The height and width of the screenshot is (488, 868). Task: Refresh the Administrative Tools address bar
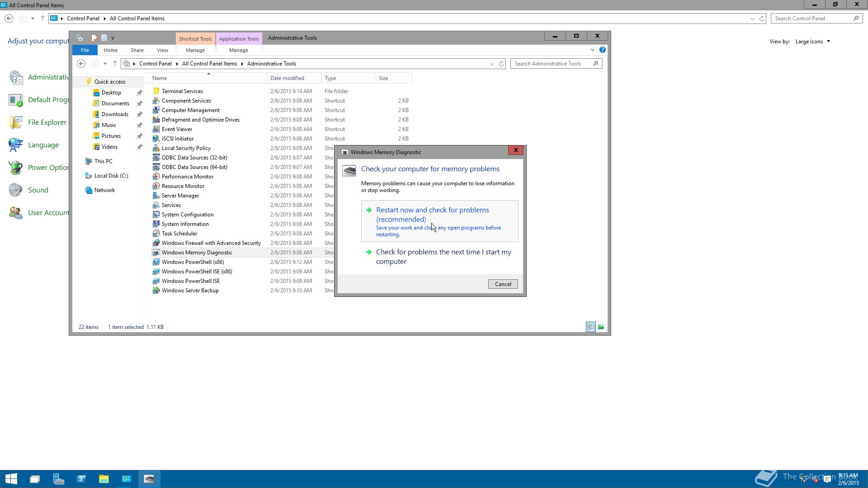[x=501, y=64]
